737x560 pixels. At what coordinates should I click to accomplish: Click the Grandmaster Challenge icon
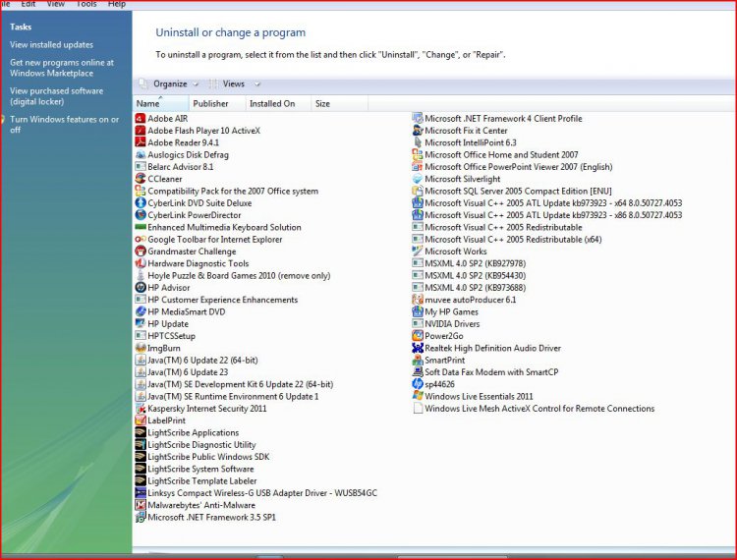click(x=141, y=252)
